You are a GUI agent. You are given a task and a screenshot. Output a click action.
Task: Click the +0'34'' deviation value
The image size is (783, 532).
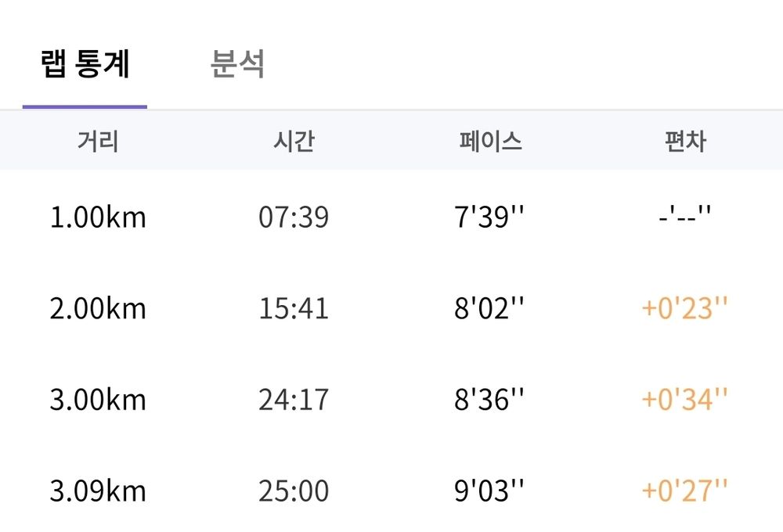pos(684,399)
